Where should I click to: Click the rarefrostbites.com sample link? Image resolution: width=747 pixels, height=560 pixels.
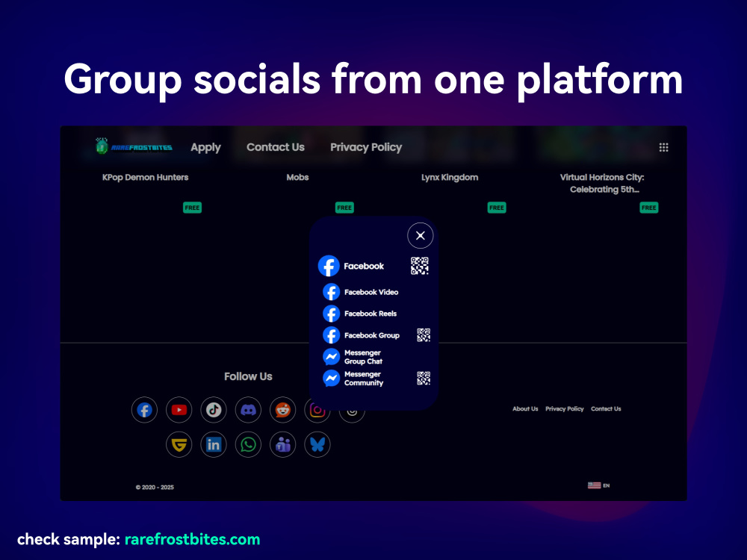click(193, 540)
